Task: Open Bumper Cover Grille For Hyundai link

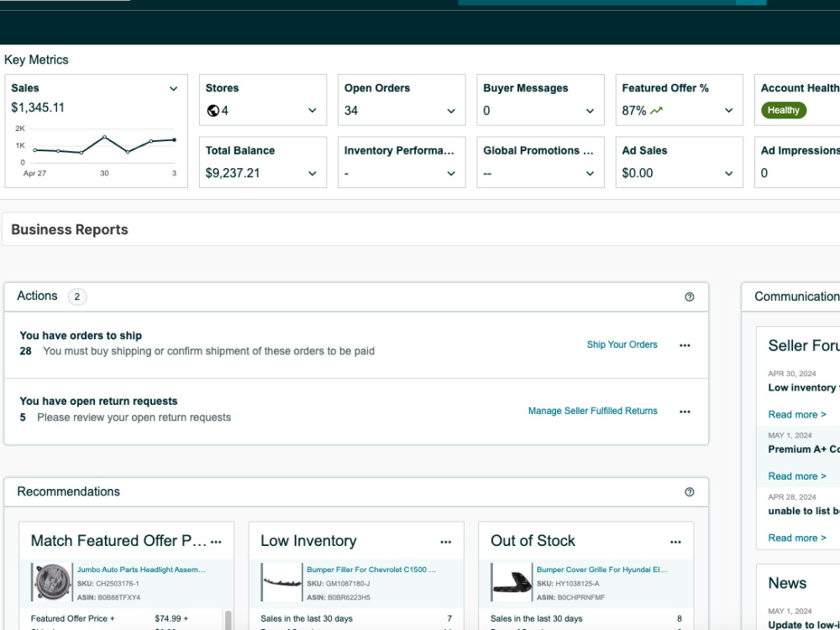Action: click(x=602, y=570)
